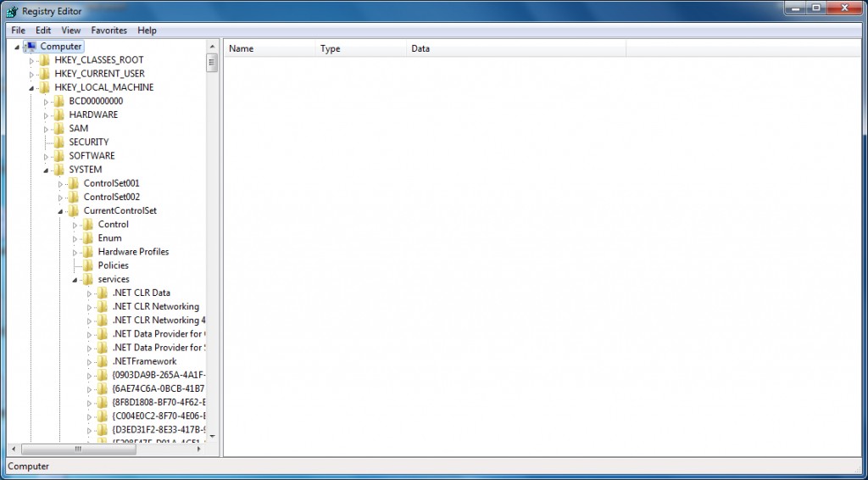The image size is (868, 480).
Task: Click the SOFTWARE folder icon
Action: tap(59, 156)
